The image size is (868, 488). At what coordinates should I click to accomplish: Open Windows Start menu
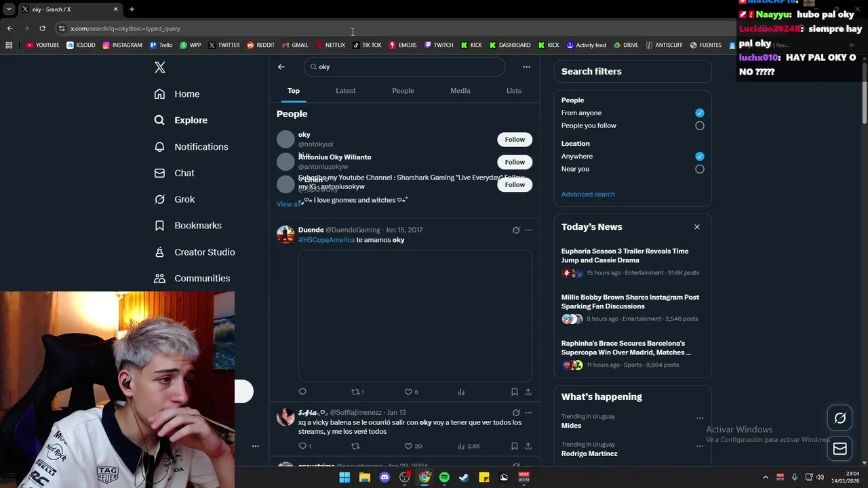(344, 477)
